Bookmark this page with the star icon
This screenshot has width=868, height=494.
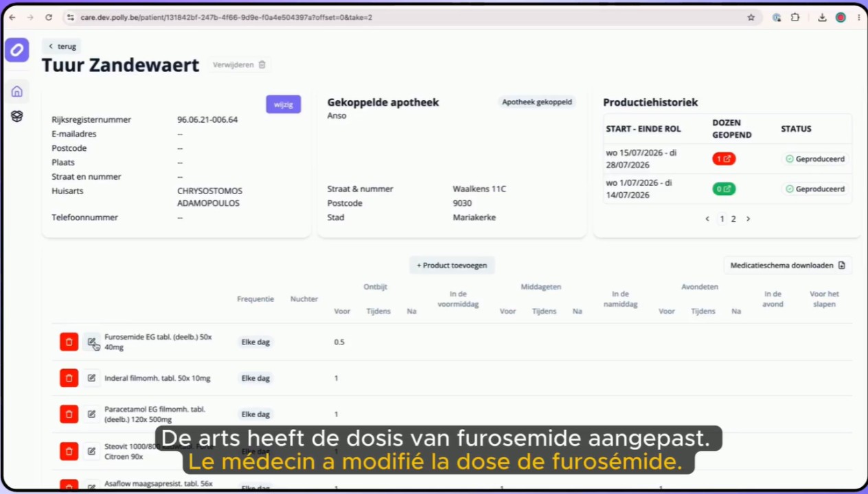tap(751, 17)
